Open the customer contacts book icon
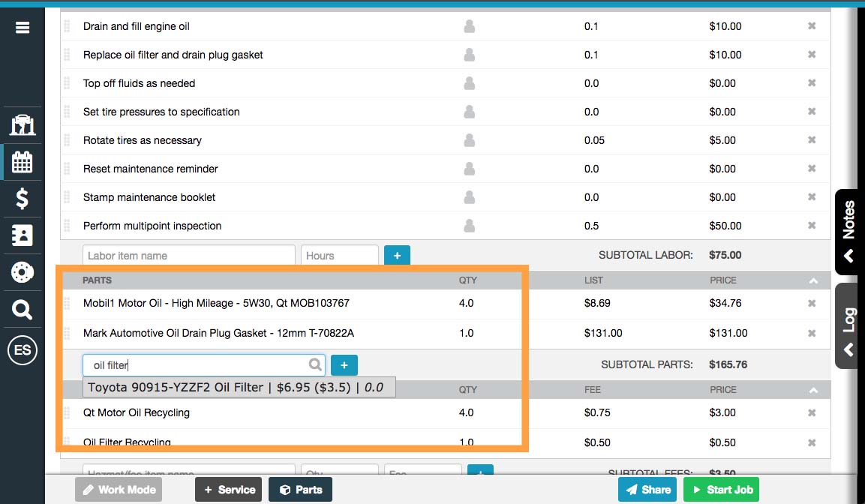 [22, 236]
